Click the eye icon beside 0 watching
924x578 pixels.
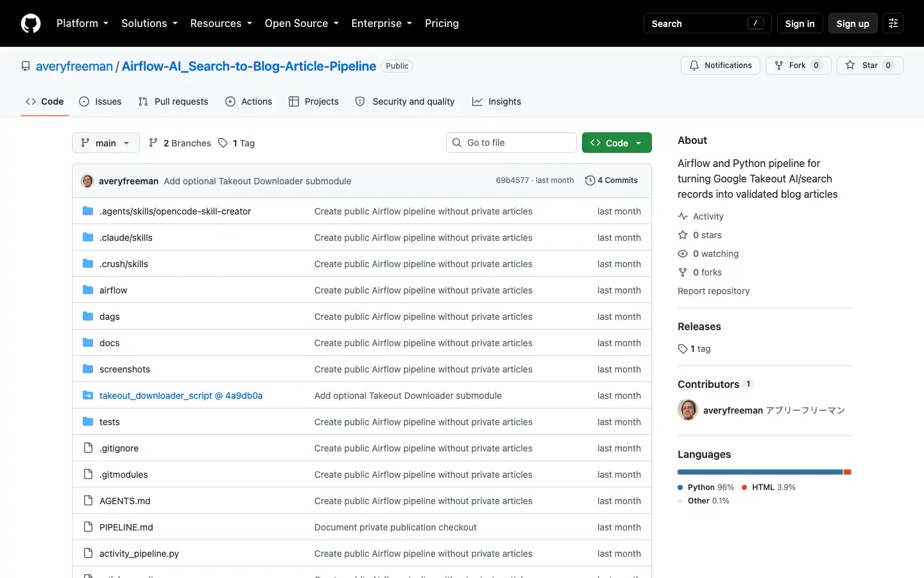pyautogui.click(x=683, y=254)
